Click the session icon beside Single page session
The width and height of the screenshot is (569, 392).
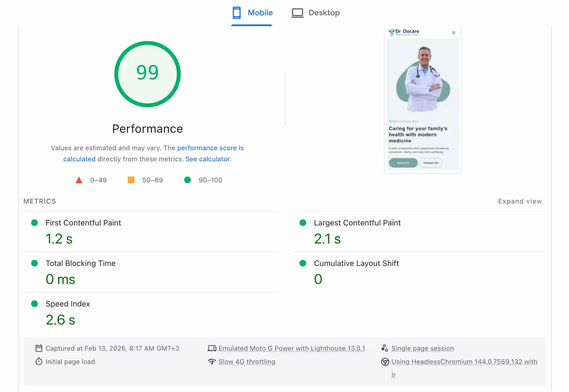point(385,348)
